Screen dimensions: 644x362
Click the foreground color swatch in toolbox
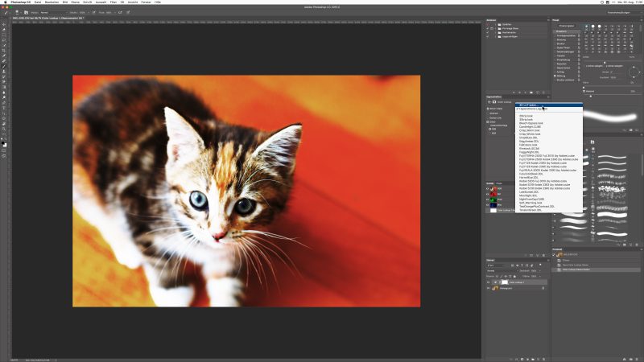pos(3,143)
